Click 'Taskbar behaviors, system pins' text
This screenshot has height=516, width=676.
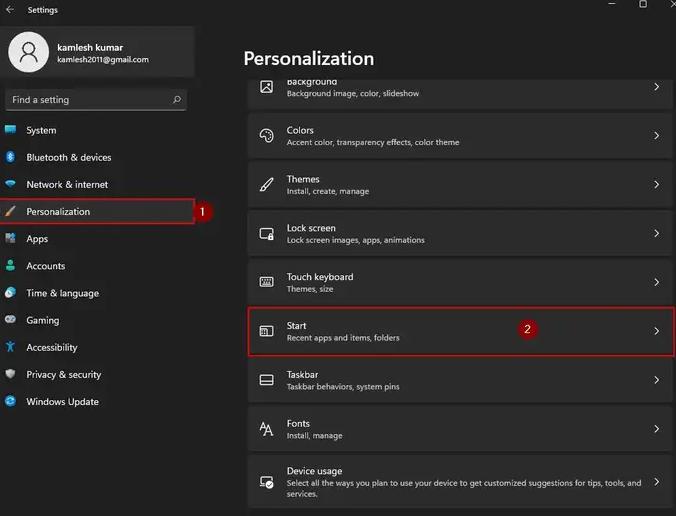343,387
